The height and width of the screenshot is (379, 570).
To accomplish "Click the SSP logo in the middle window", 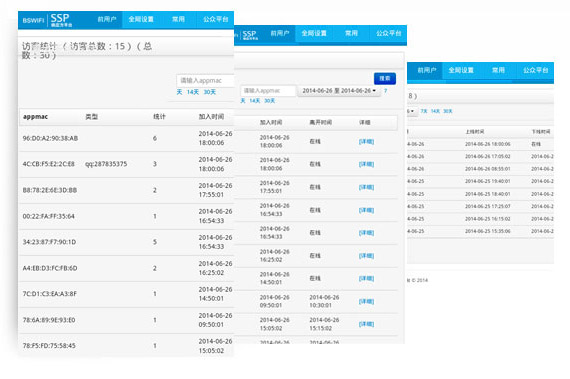I will [249, 35].
